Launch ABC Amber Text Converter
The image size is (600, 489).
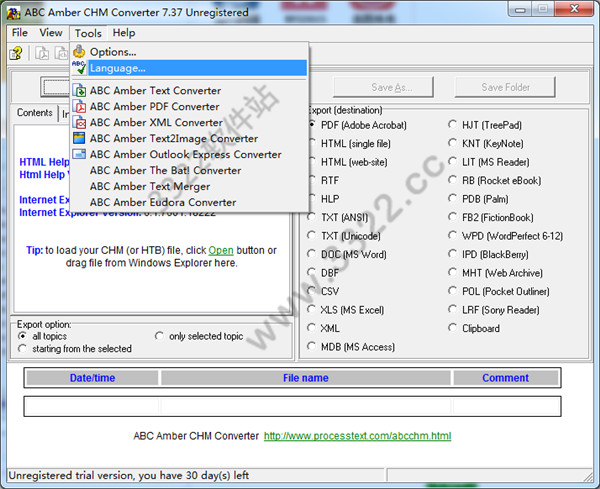coord(189,91)
